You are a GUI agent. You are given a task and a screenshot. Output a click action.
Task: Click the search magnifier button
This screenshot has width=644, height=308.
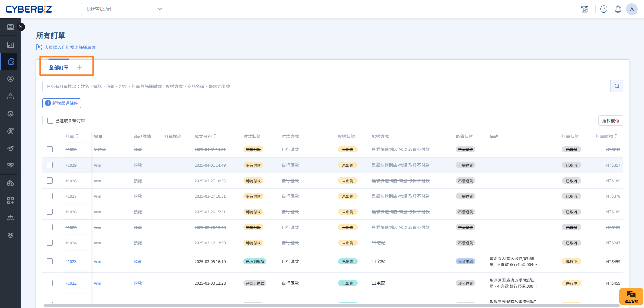point(617,86)
